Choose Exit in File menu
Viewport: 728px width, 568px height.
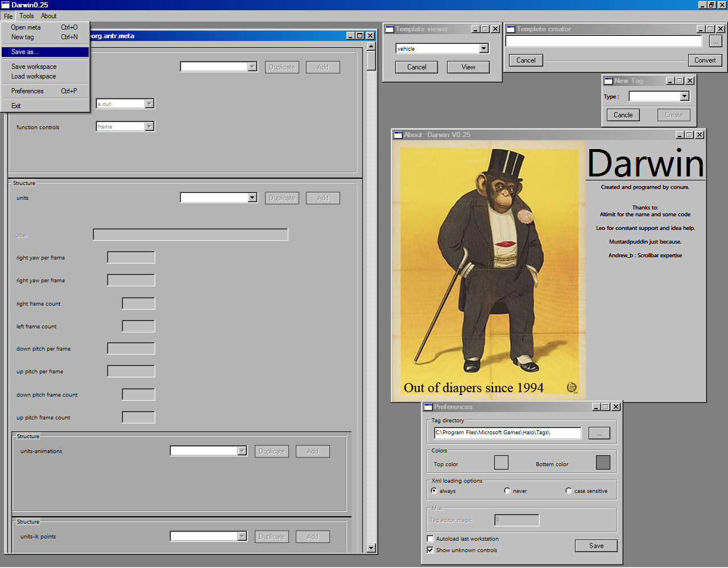pyautogui.click(x=44, y=106)
